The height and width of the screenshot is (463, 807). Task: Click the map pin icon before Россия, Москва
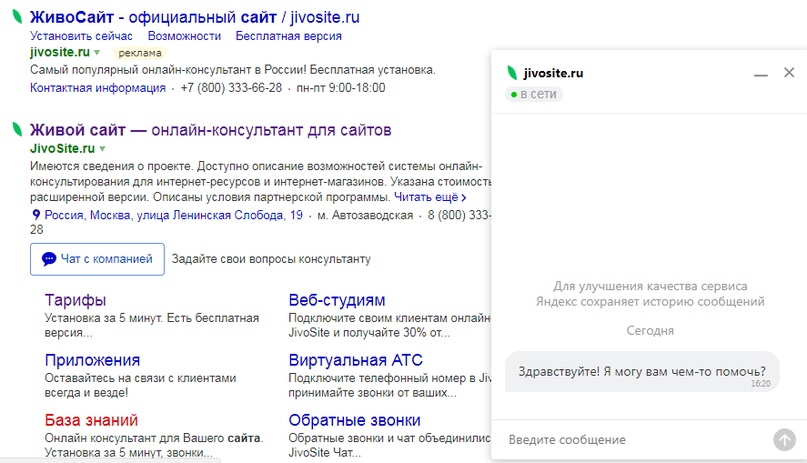(36, 215)
